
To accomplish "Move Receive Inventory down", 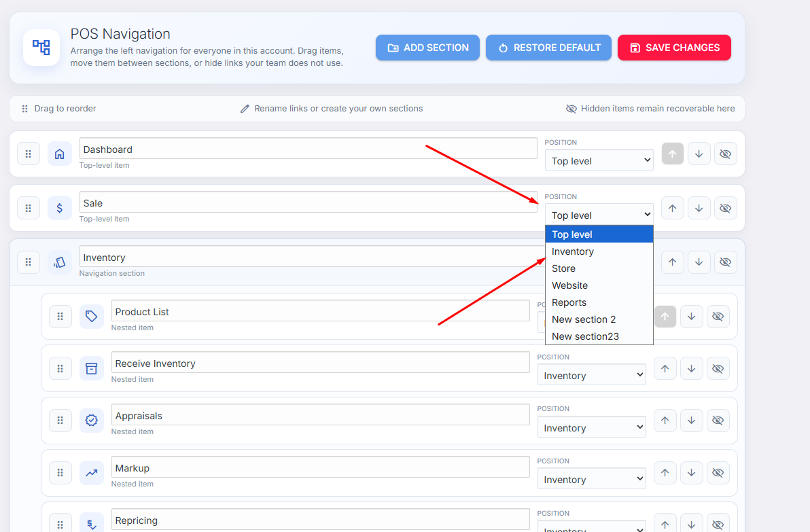I will point(692,369).
